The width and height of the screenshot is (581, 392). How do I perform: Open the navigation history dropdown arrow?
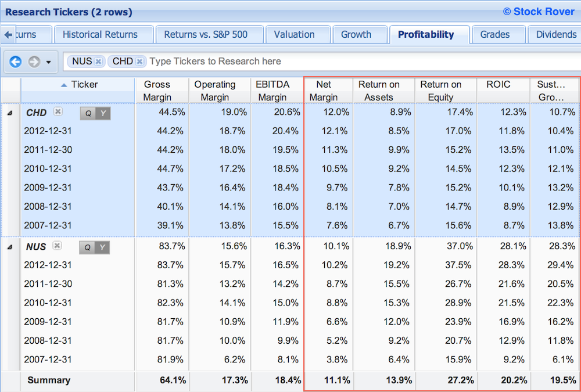(x=49, y=62)
